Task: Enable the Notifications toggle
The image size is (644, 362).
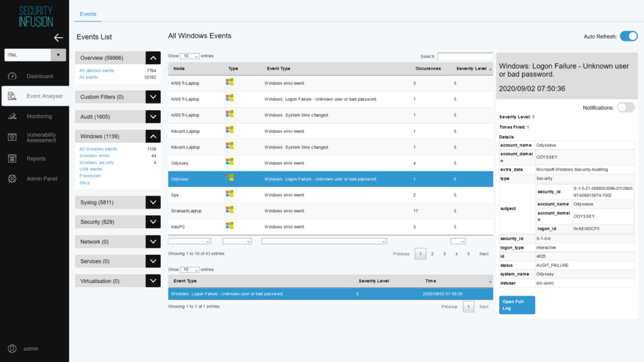Action: pos(625,108)
